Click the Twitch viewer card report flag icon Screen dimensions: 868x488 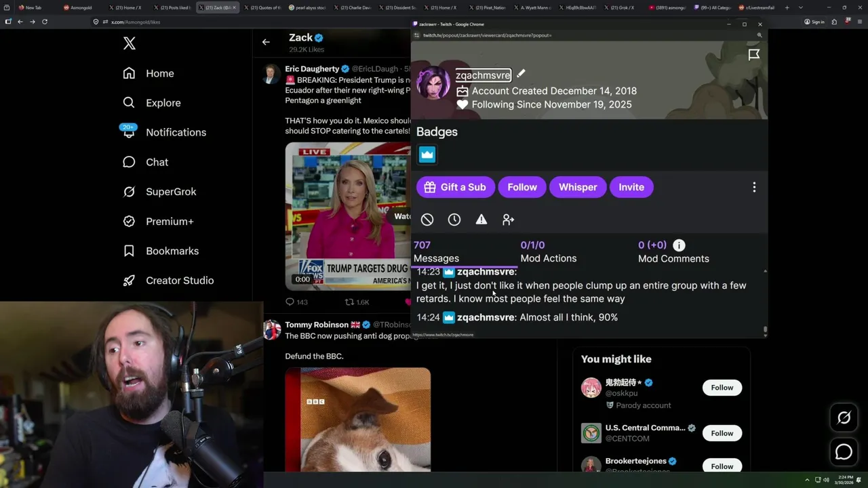(753, 55)
